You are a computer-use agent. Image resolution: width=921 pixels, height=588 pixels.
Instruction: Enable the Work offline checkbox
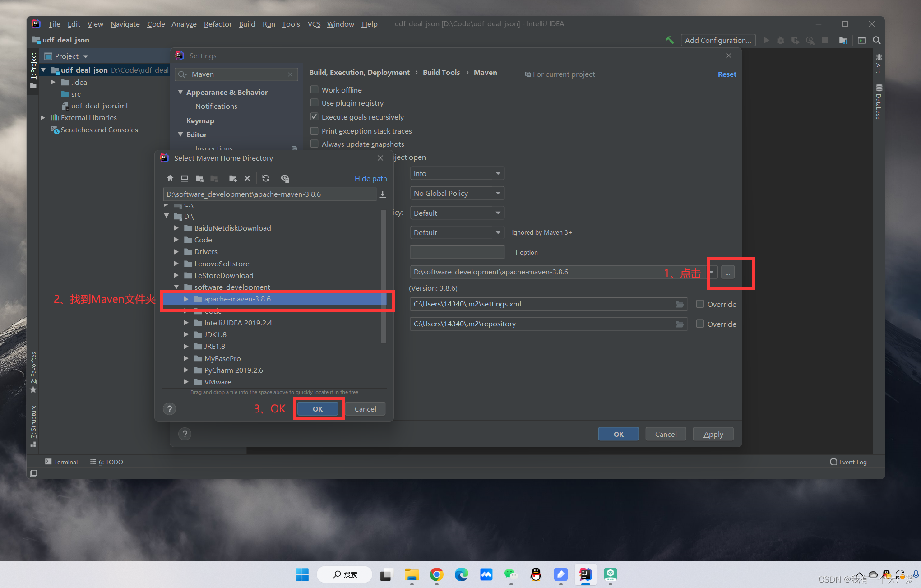[x=315, y=89]
